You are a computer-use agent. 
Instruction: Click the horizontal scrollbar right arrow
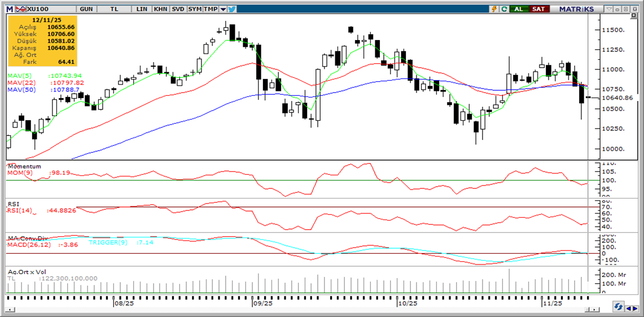pos(594,310)
